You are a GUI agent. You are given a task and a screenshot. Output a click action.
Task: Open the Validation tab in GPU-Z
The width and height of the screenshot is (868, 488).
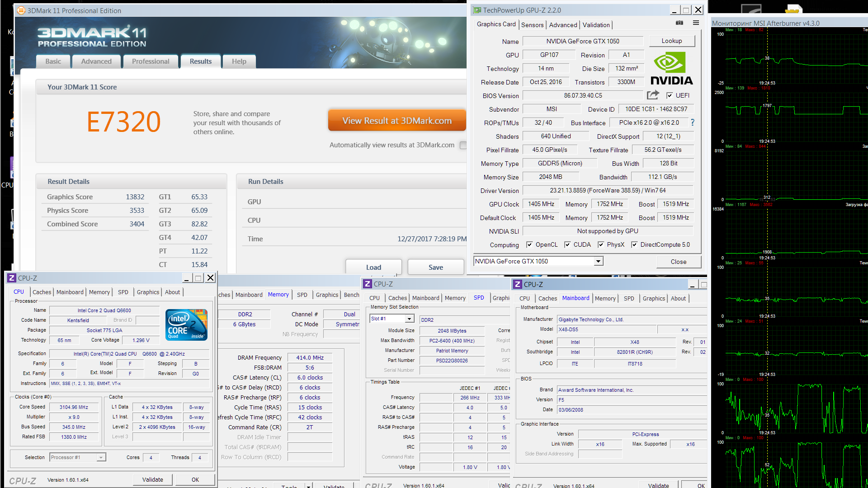[x=596, y=25]
